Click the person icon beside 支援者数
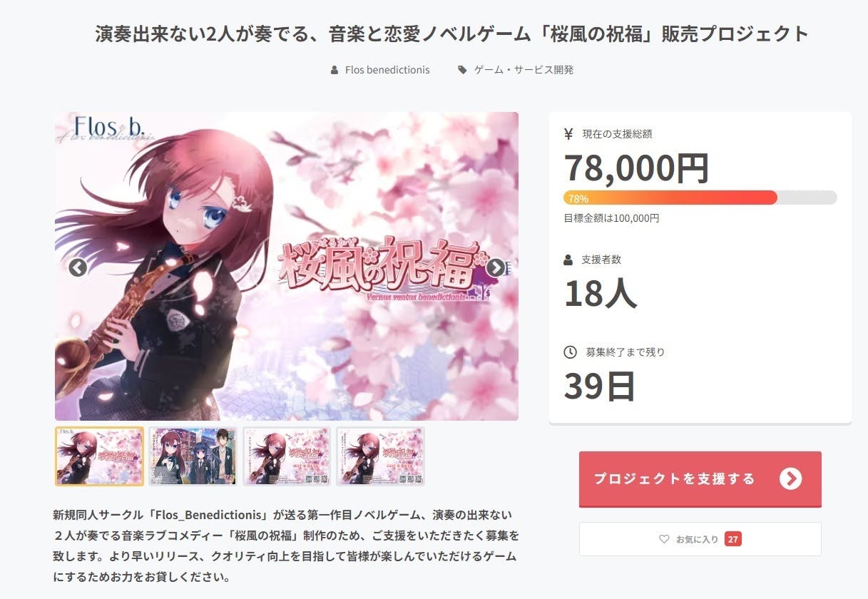The height and width of the screenshot is (599, 868). click(568, 260)
